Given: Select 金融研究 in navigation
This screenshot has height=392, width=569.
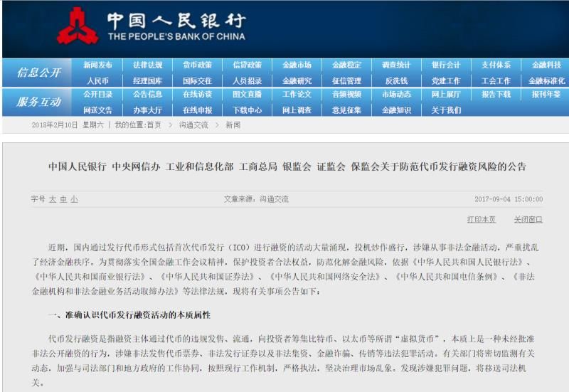Looking at the screenshot, I should coord(297,80).
